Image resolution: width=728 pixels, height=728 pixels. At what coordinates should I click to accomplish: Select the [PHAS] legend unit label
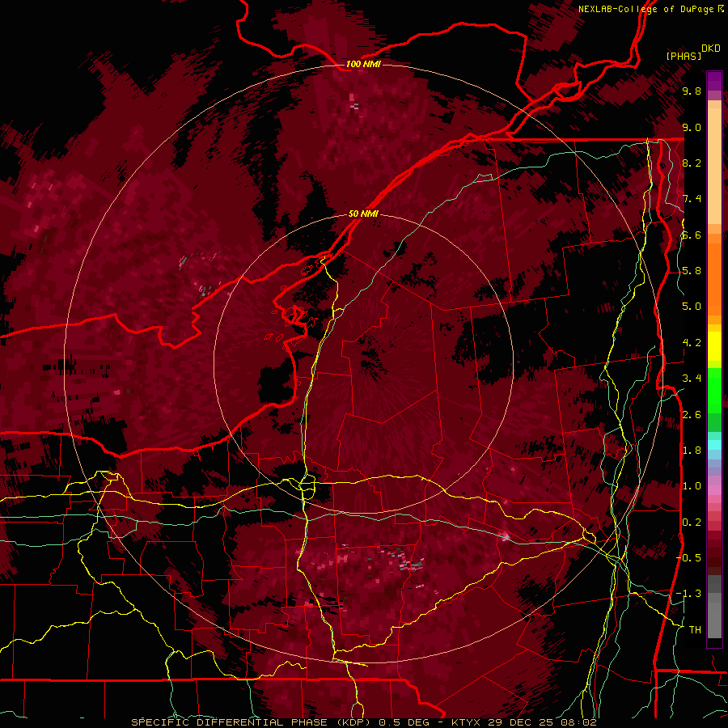tap(684, 56)
